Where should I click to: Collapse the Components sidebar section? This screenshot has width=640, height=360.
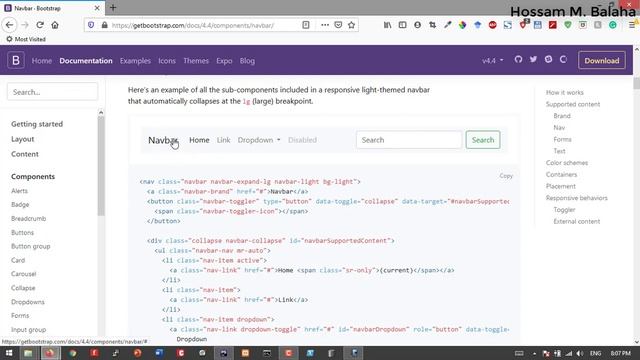coord(33,177)
